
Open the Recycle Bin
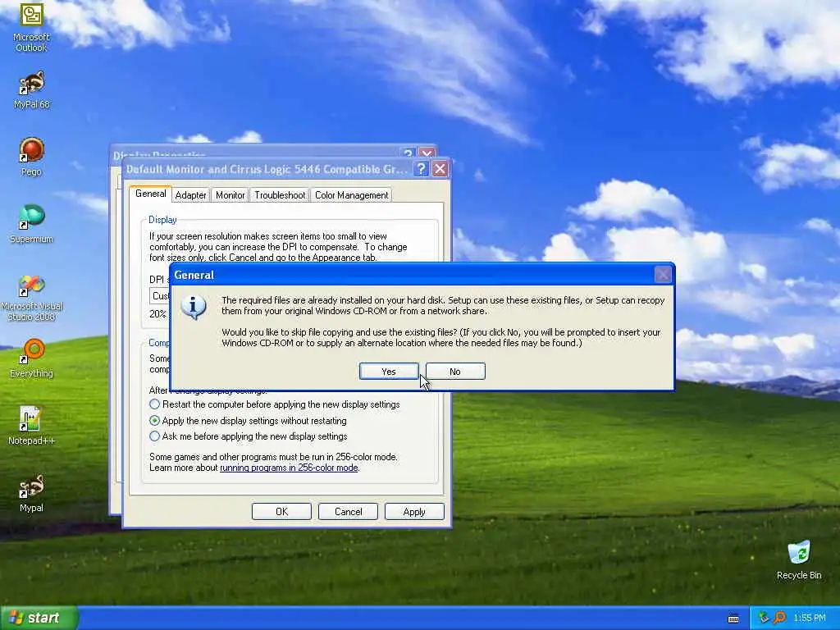[799, 559]
